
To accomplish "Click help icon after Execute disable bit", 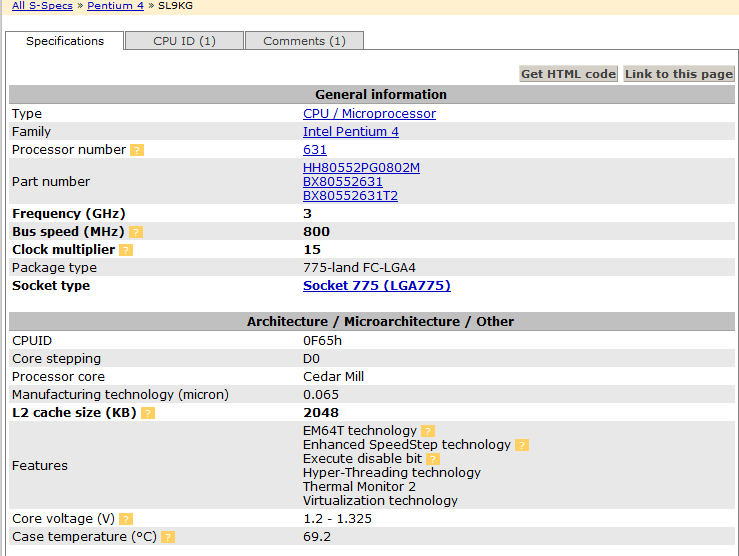I will pyautogui.click(x=433, y=459).
